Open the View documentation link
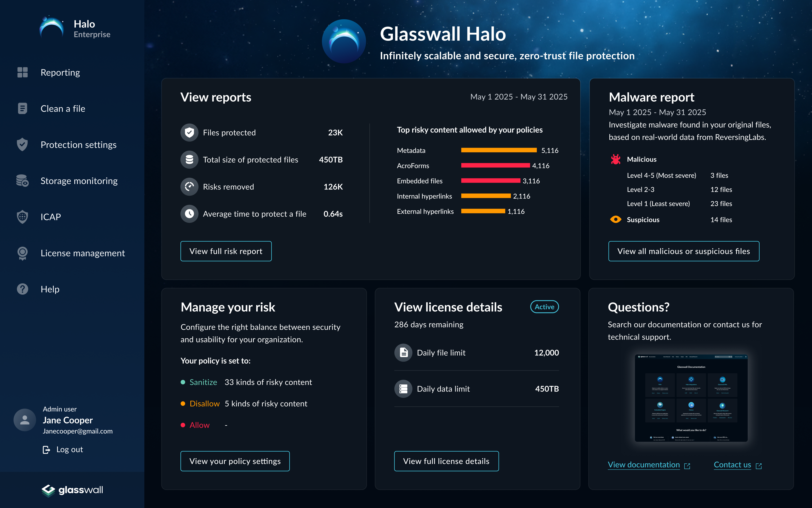 click(644, 465)
